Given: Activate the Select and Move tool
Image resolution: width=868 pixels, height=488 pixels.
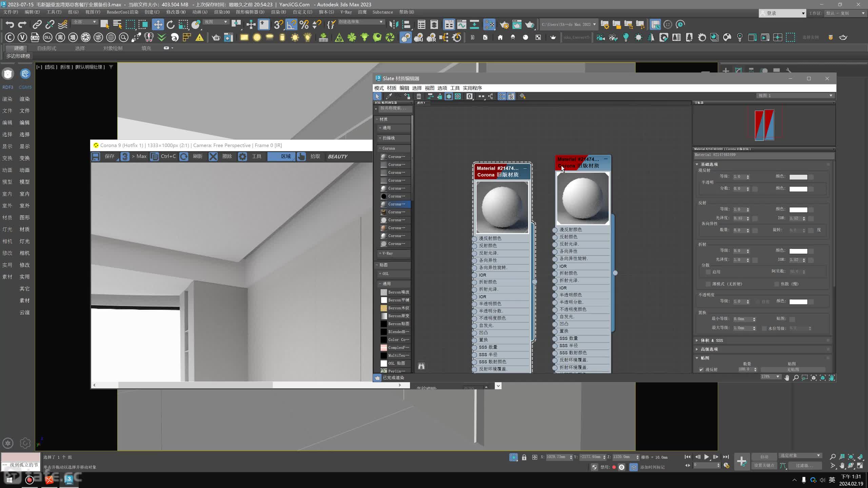Looking at the screenshot, I should coord(158,24).
